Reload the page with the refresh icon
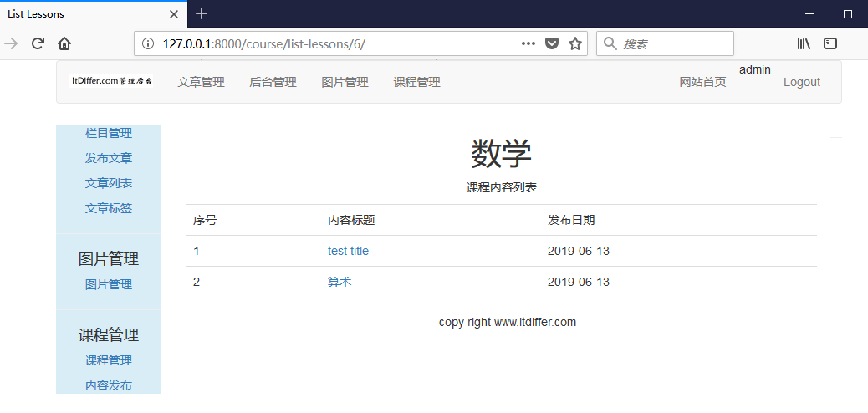 (x=38, y=43)
